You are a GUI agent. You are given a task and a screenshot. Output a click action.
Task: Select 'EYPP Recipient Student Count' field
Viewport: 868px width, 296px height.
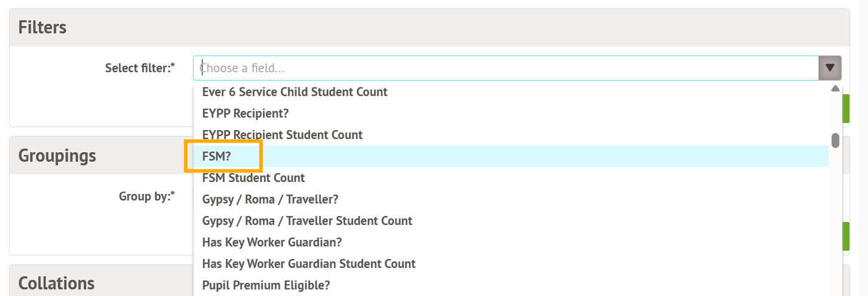pyautogui.click(x=283, y=135)
